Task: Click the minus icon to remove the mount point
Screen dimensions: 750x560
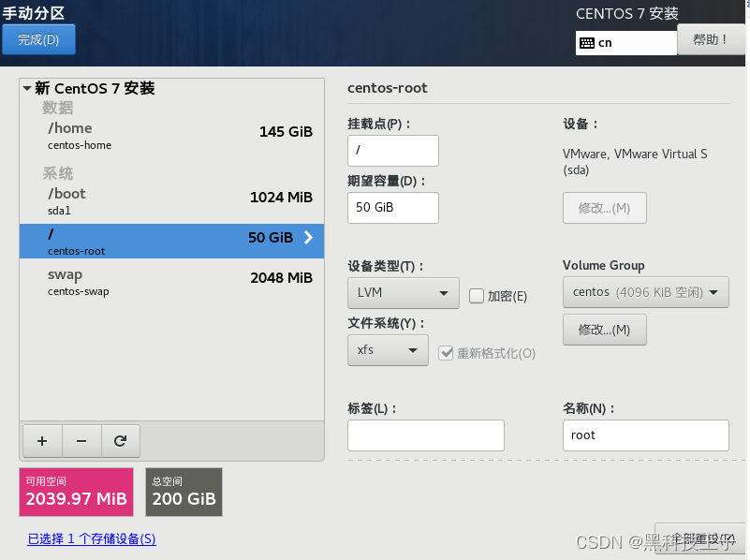Action: click(81, 441)
